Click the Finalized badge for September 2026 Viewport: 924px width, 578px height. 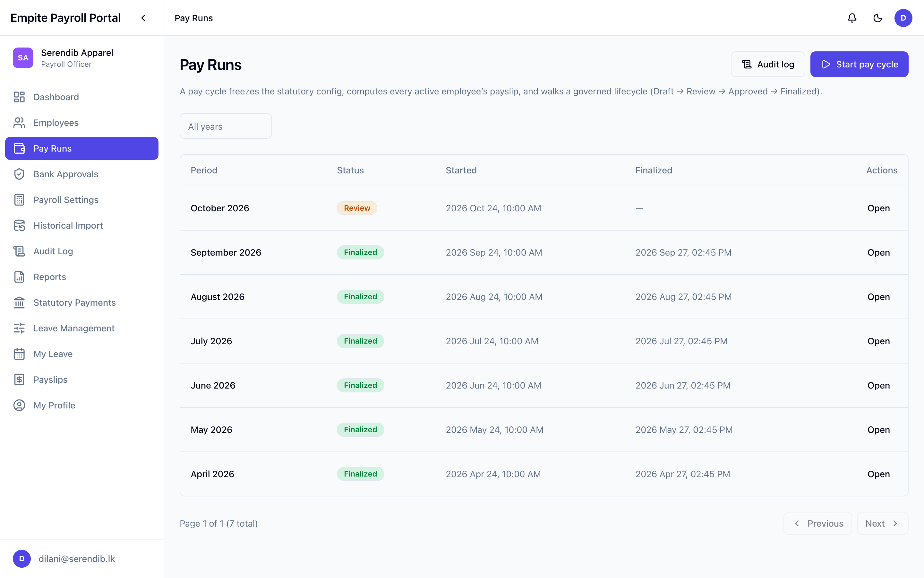360,252
